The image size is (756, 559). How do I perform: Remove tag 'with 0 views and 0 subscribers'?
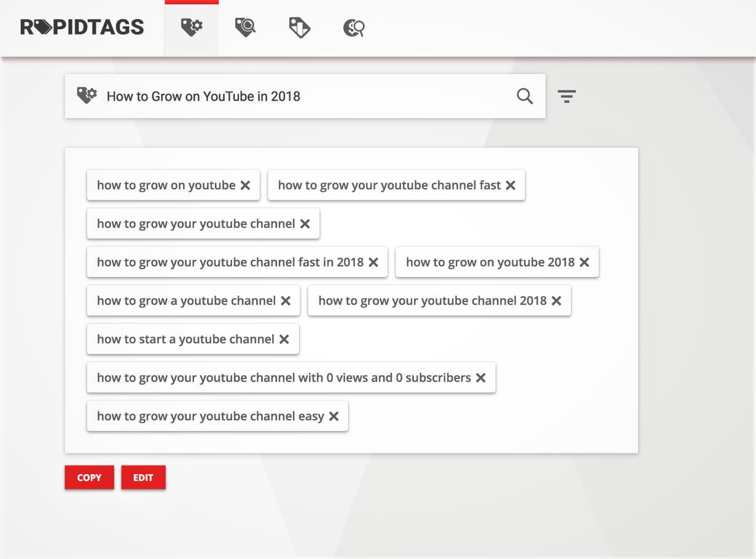[481, 378]
